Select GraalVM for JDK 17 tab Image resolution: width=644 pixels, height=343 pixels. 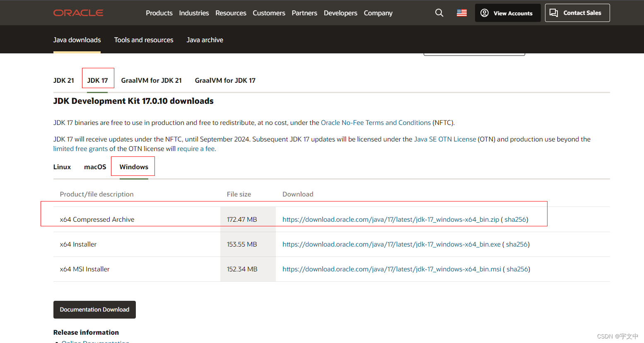225,80
